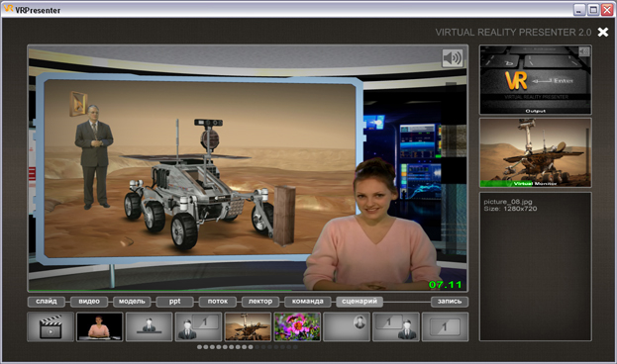Select the full-screen slide-only layout icon
Screen dimensions: 617x364
tap(445, 326)
